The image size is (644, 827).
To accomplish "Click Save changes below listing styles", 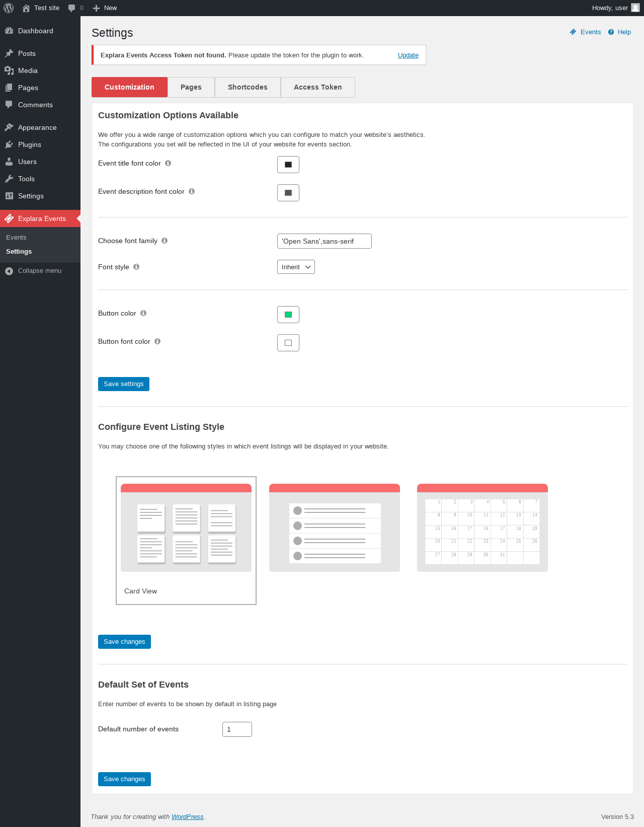I will coord(124,642).
